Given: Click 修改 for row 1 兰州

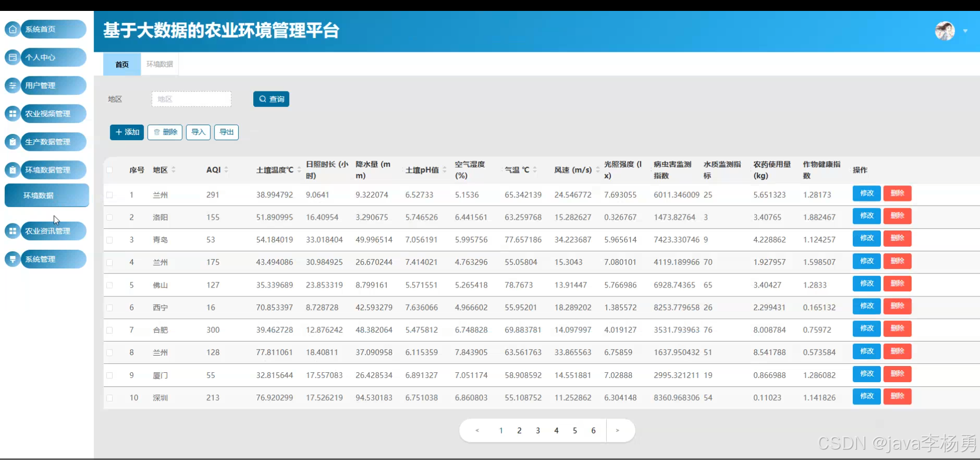Looking at the screenshot, I should 866,193.
